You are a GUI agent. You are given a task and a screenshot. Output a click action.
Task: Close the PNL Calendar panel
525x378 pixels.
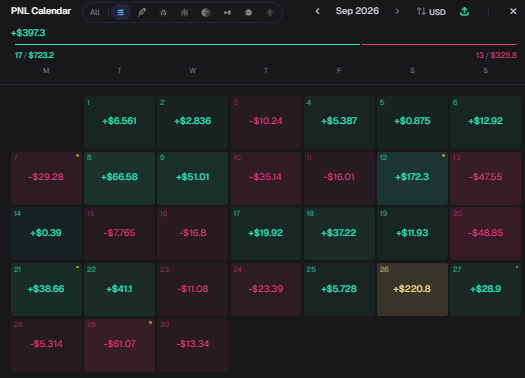[513, 11]
